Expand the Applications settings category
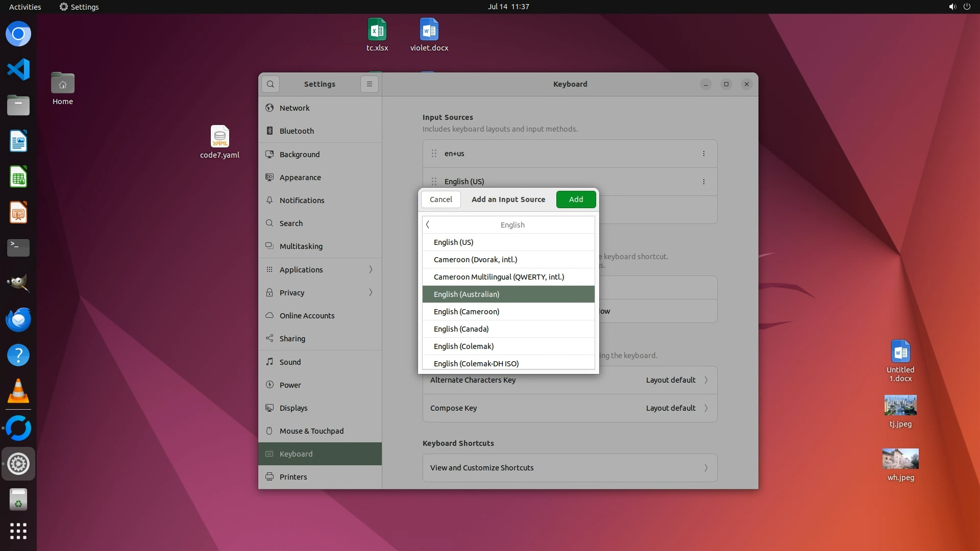 point(320,270)
